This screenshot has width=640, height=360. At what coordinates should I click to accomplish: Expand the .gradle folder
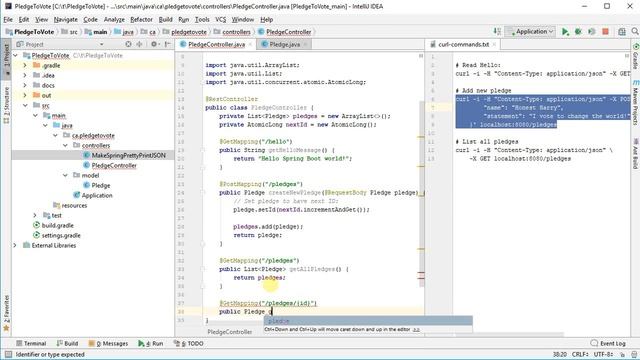click(x=25, y=65)
